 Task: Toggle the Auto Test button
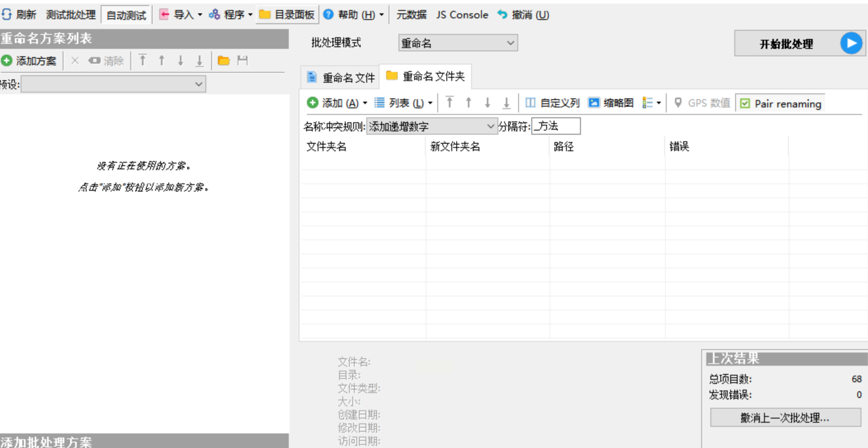[126, 15]
